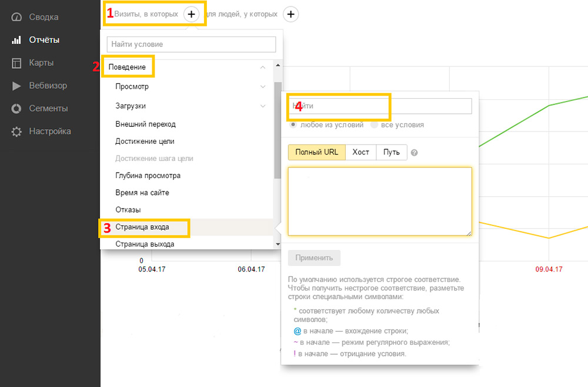The height and width of the screenshot is (387, 588).
Task: Select the 'все условия' radio button
Action: [375, 124]
